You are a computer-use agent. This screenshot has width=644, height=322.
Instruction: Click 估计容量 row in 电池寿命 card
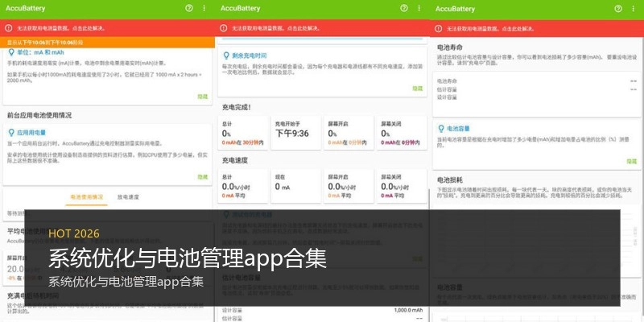tap(536, 89)
